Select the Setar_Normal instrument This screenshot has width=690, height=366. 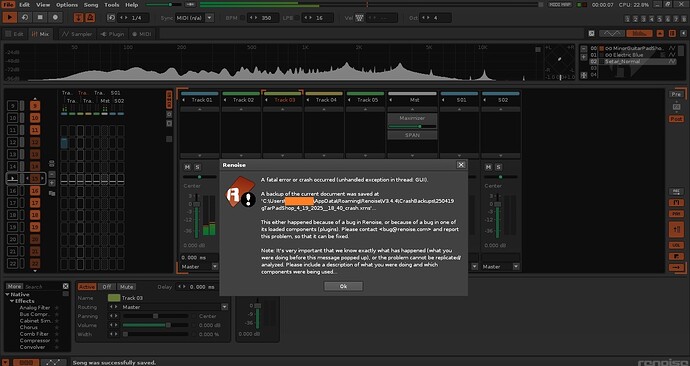click(x=632, y=62)
